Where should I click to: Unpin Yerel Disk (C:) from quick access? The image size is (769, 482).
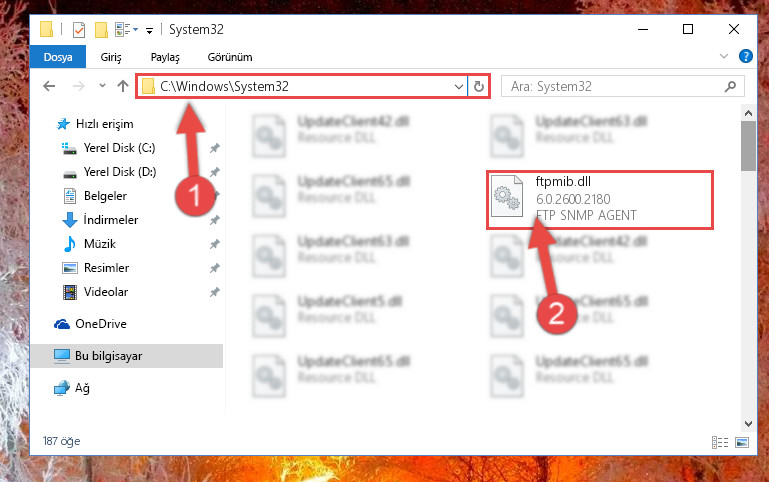click(214, 148)
